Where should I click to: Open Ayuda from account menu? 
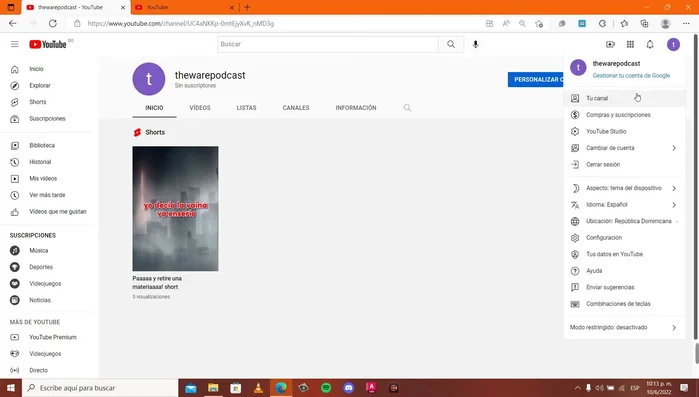[625, 271]
